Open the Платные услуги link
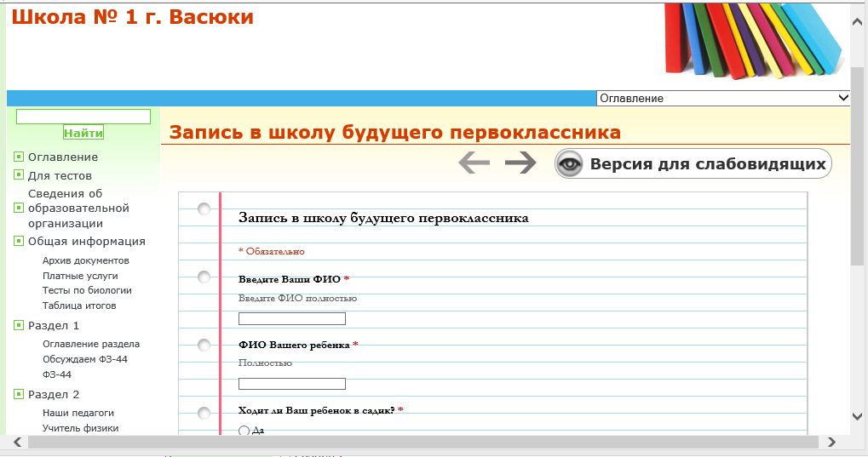Image resolution: width=868 pixels, height=457 pixels. coord(80,276)
